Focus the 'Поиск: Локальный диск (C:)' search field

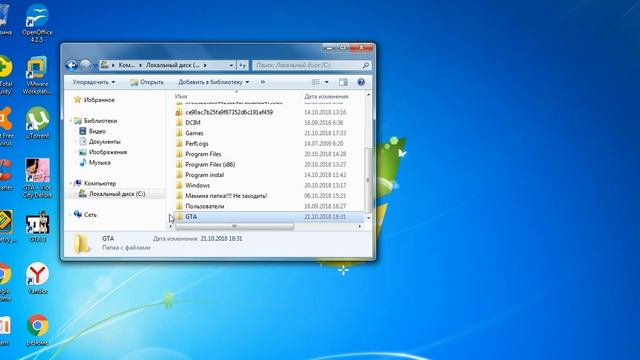click(x=307, y=65)
